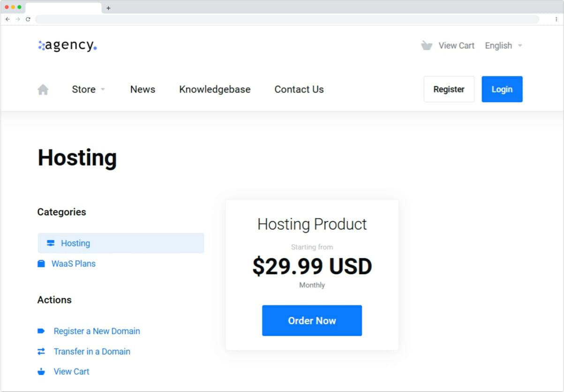Expand the Store dropdown menu
Viewport: 564px width, 392px height.
click(x=89, y=89)
